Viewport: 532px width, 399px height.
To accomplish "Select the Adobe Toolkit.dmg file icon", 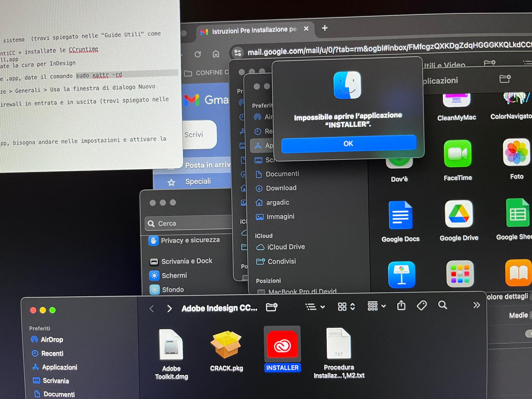I will (171, 344).
